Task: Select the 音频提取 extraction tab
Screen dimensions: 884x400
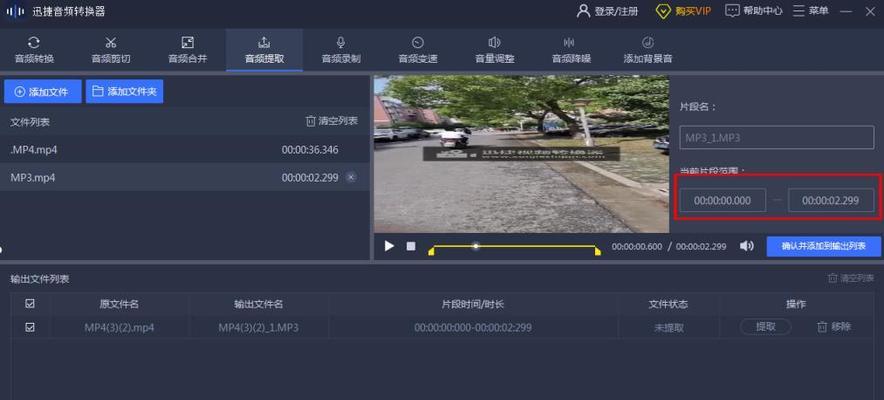Action: click(264, 50)
